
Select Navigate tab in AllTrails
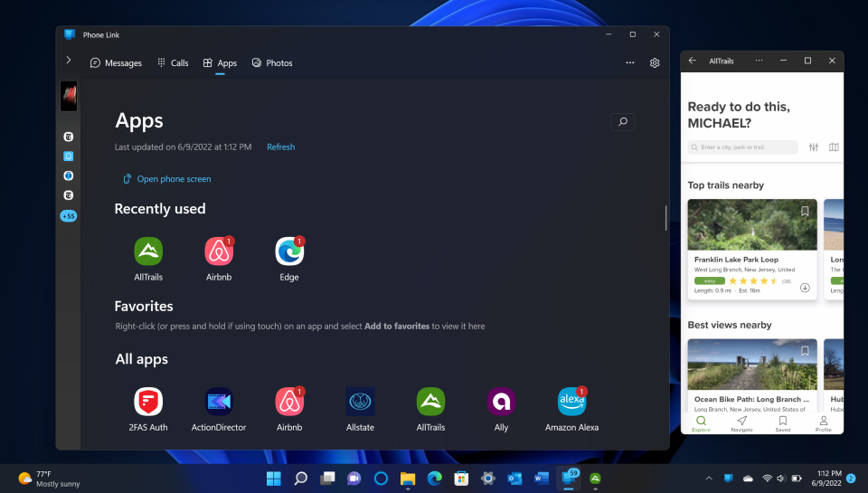[x=741, y=423]
